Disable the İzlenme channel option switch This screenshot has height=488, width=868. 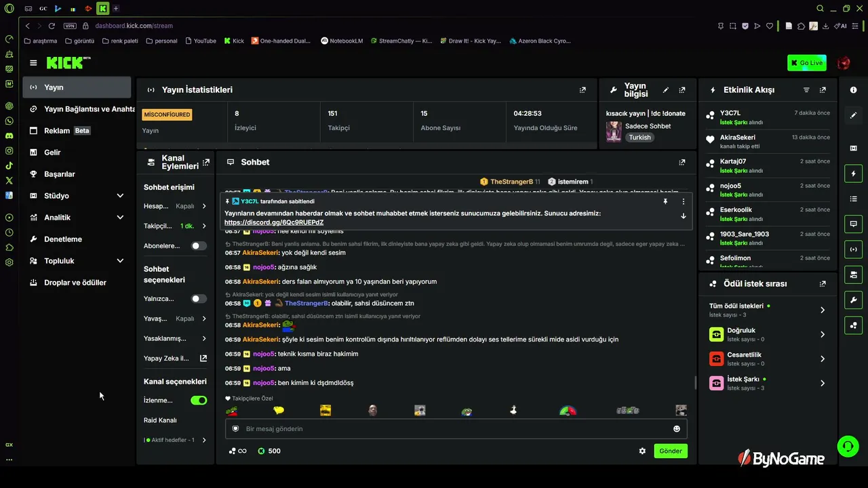click(199, 401)
